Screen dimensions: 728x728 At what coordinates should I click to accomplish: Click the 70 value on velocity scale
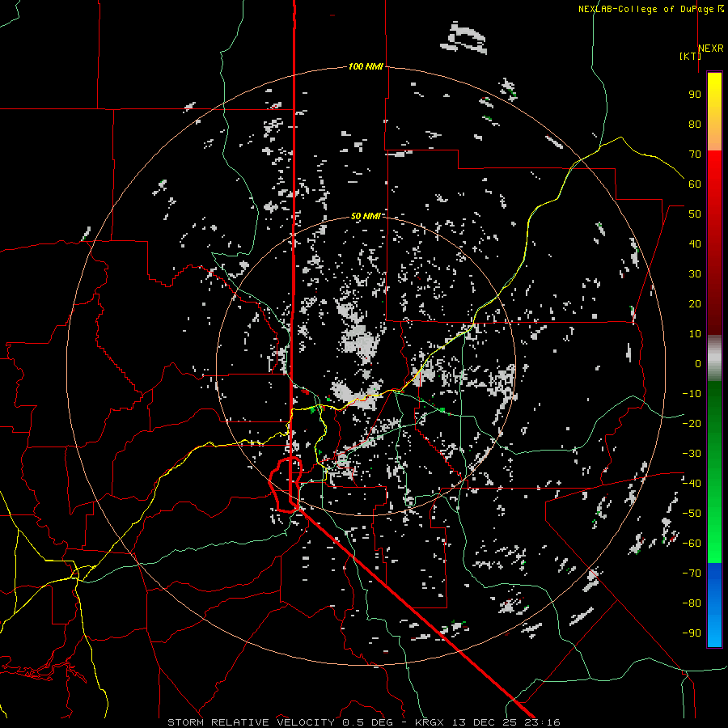[695, 154]
